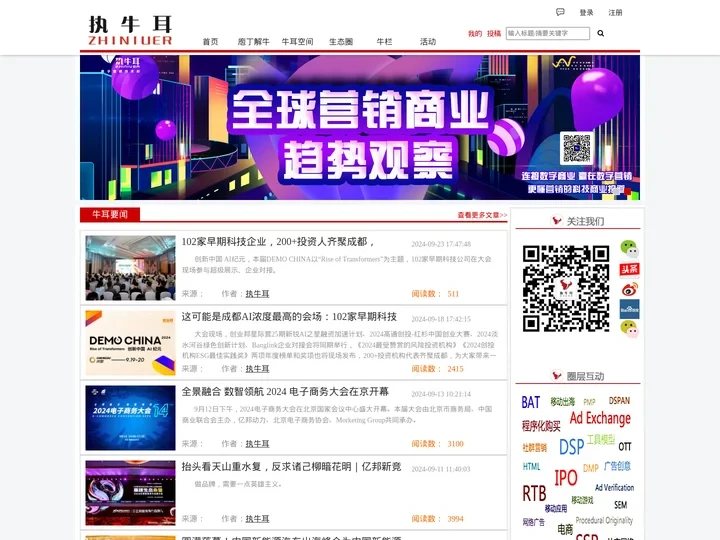Click the 移动游戏 tag
Viewport: 720px width, 540px height.
click(582, 500)
